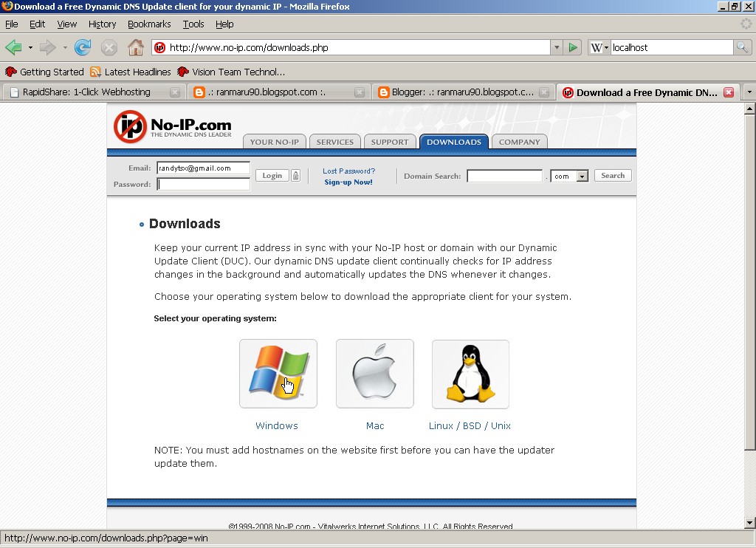
Task: Click the page scrollbar up arrow
Action: click(x=749, y=109)
